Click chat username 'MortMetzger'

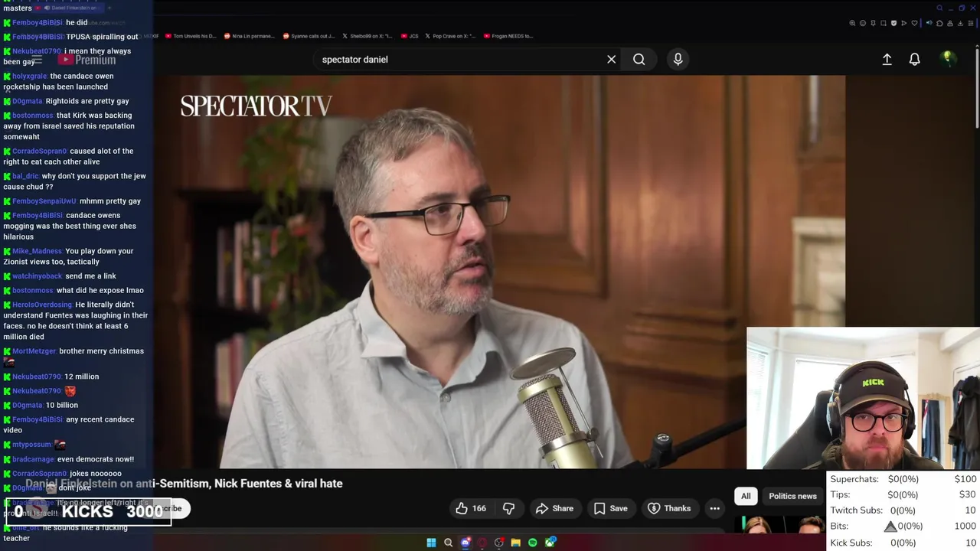[34, 351]
